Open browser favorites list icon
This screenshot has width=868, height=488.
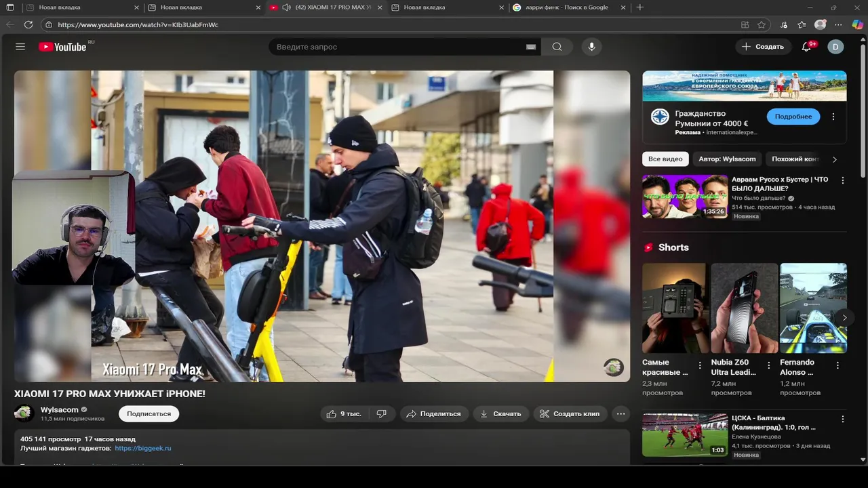802,24
